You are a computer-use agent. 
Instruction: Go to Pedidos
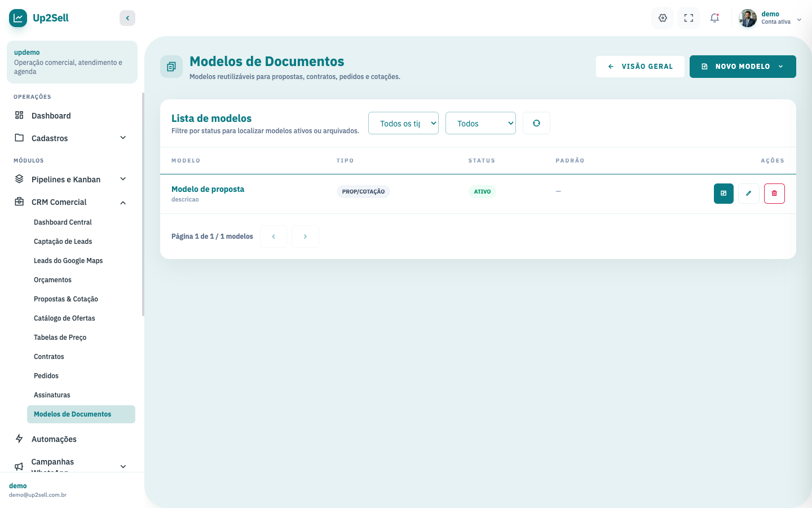coord(81,376)
